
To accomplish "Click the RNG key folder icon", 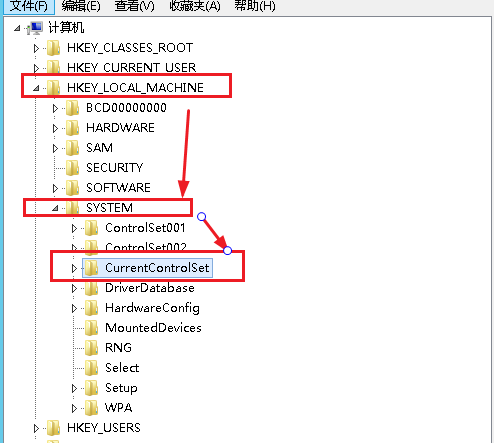I will [91, 348].
